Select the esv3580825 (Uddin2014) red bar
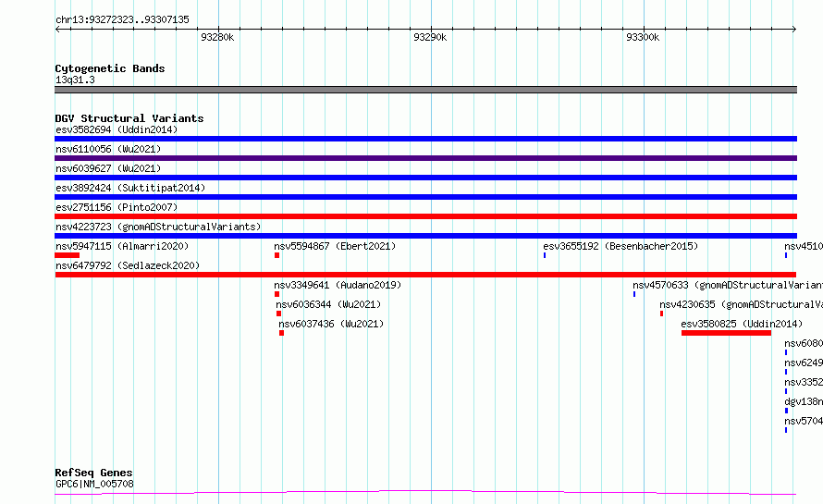The width and height of the screenshot is (823, 504). pyautogui.click(x=727, y=333)
